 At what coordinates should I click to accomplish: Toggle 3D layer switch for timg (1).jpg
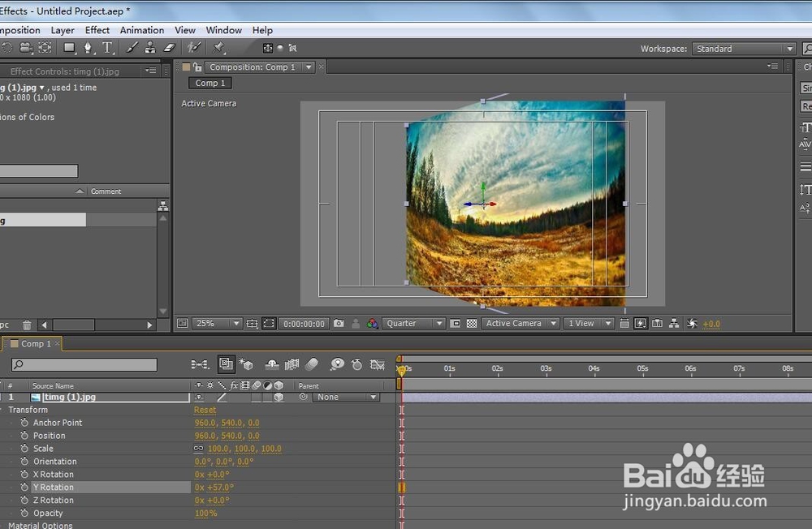(x=279, y=397)
